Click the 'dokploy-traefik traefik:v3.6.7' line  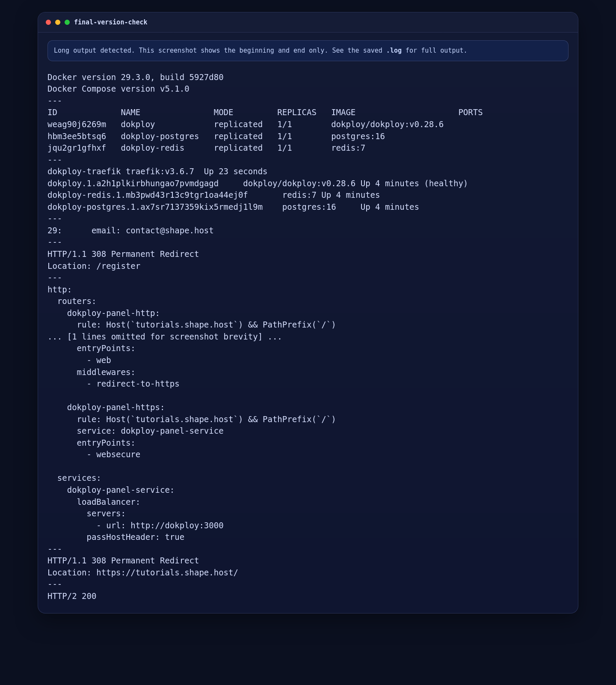[157, 172]
